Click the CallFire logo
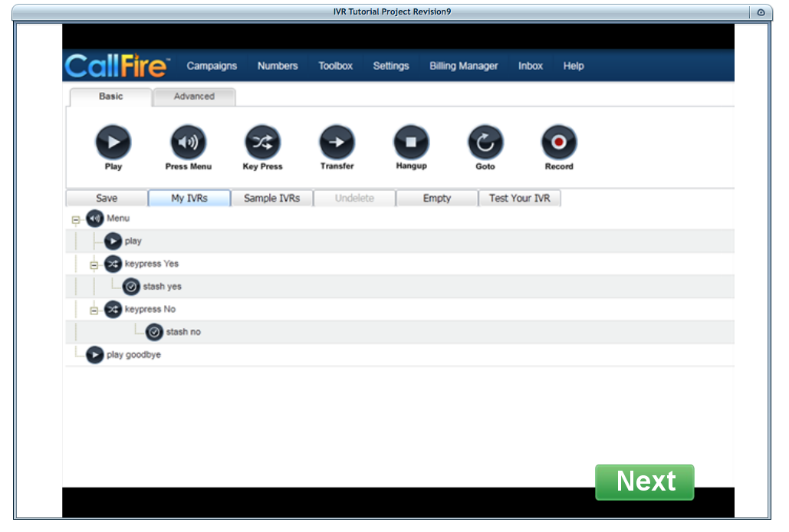This screenshot has height=532, width=789. point(116,66)
